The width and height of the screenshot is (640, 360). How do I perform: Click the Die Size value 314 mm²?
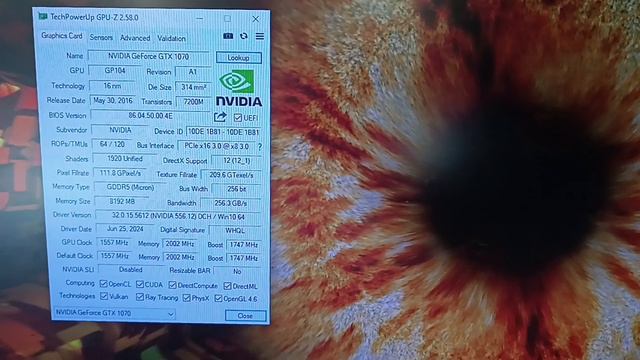(193, 87)
